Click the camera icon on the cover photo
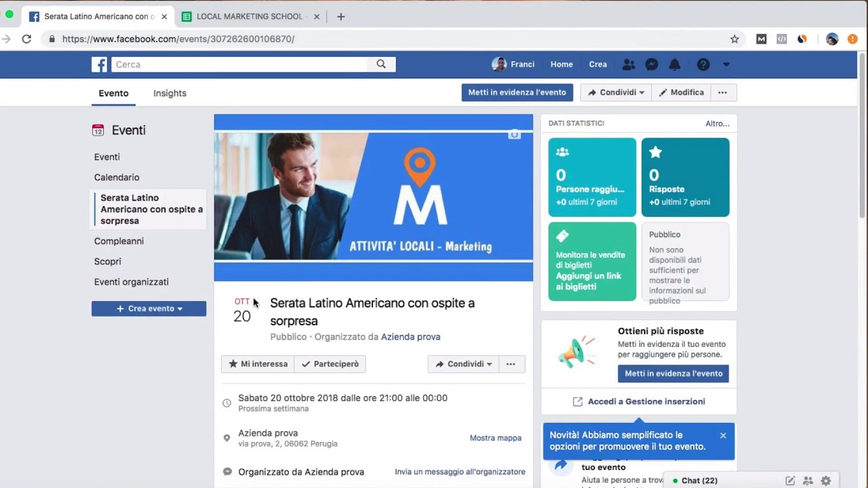Viewport: 868px width, 488px height. [515, 134]
